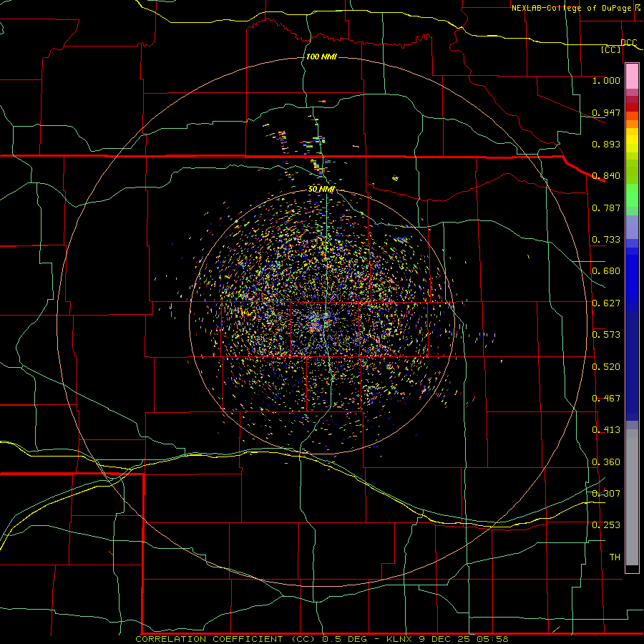Click the 0.413 legend value
This screenshot has height=644, width=644.
pos(606,430)
